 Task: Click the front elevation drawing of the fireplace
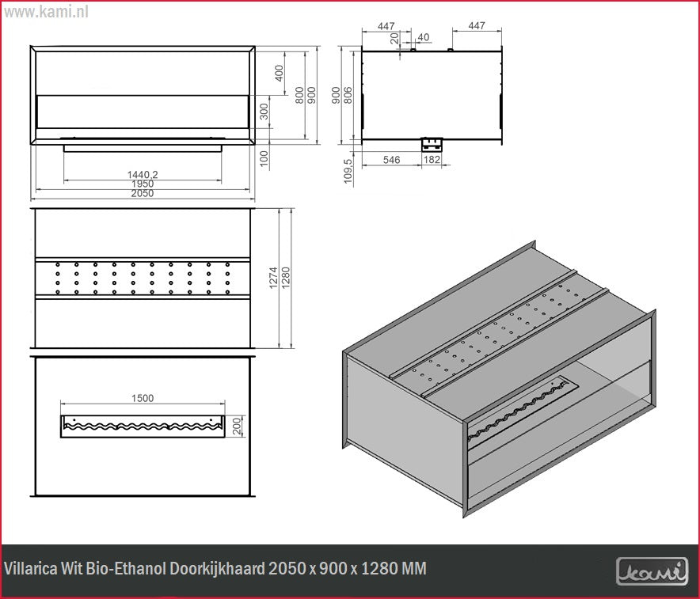(x=143, y=95)
